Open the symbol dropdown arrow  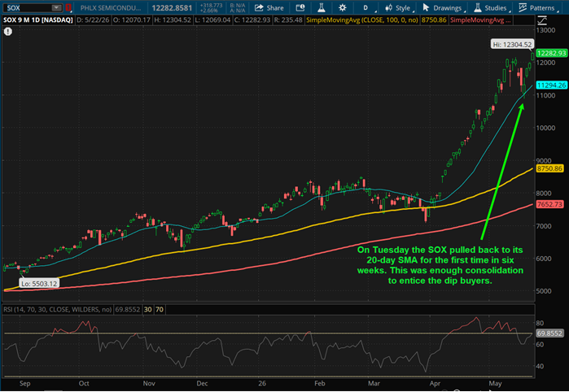coord(57,7)
